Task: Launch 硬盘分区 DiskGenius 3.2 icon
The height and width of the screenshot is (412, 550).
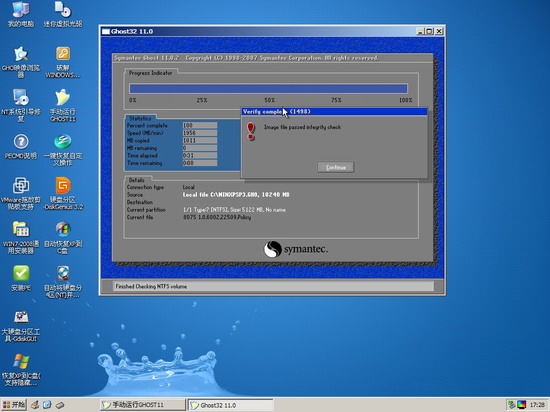Action: point(63,194)
